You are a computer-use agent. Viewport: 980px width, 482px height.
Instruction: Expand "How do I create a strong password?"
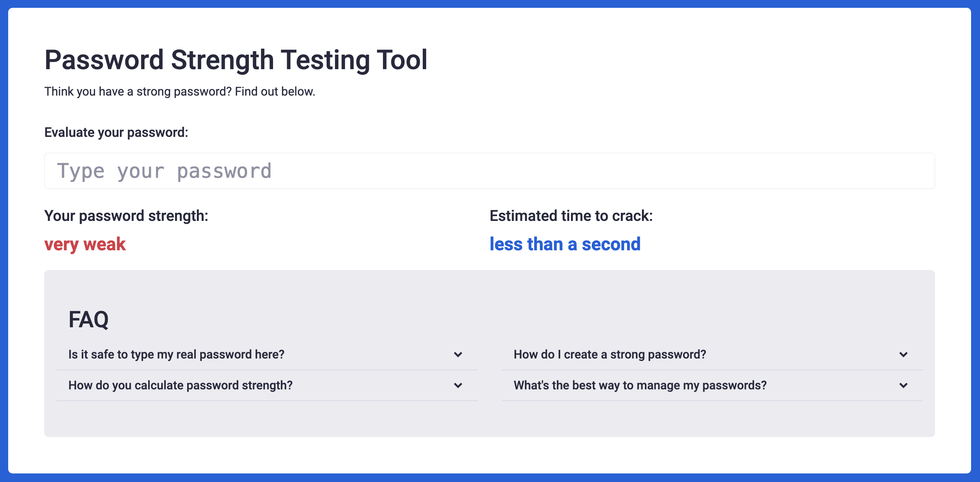pos(610,354)
